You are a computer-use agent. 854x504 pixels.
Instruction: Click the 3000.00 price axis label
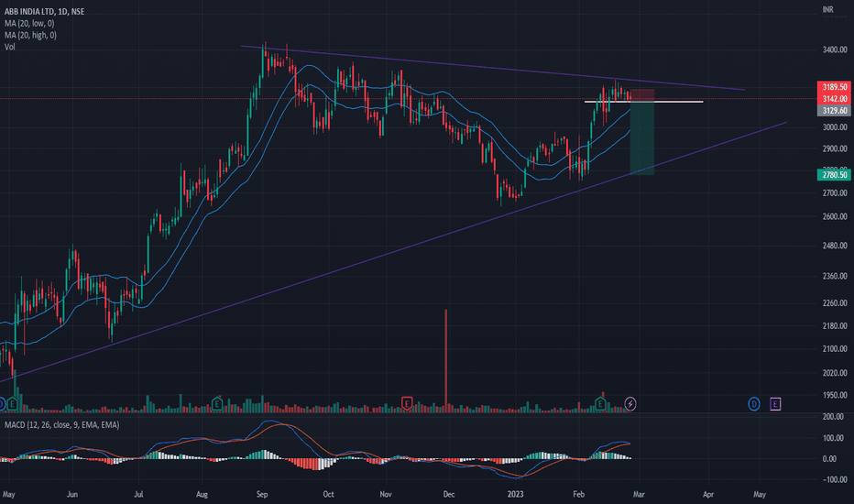(835, 127)
